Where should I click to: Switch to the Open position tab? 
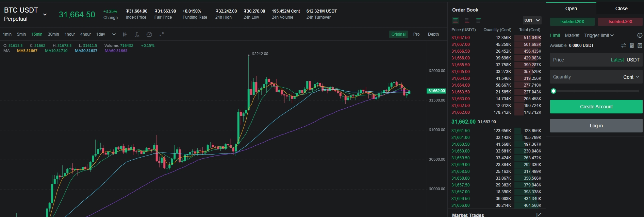click(x=571, y=8)
